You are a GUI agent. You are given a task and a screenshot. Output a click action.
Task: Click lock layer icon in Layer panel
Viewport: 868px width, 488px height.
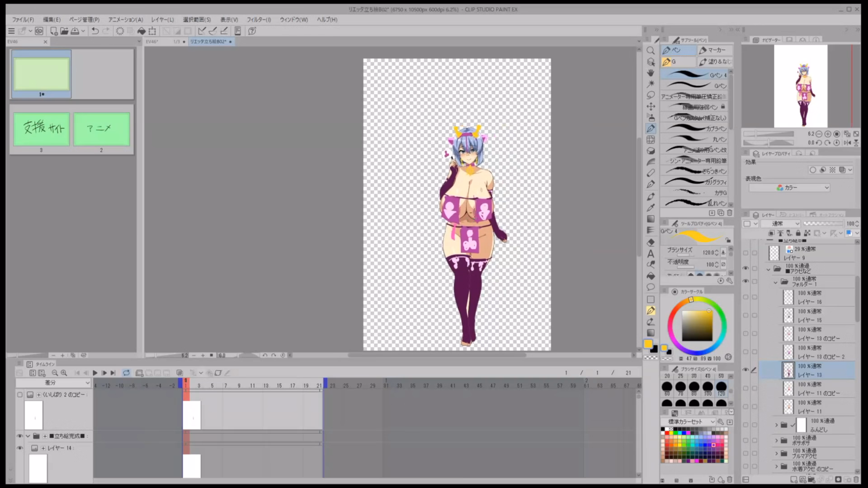click(x=798, y=233)
